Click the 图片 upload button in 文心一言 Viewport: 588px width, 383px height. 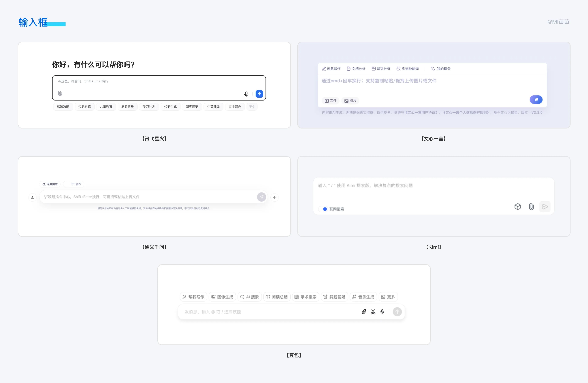tap(350, 101)
